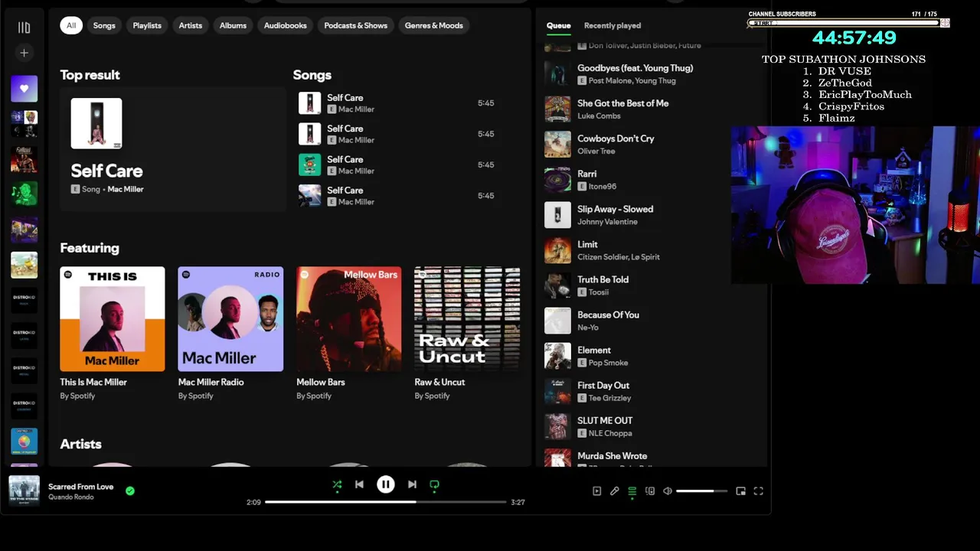The image size is (980, 551).
Task: Open This Is Mac Miller playlist
Action: (x=113, y=334)
